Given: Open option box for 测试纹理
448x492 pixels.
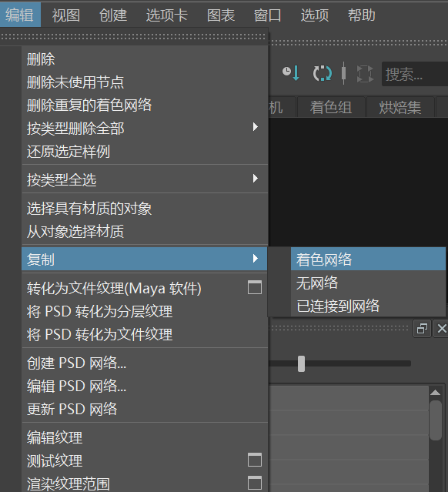Looking at the screenshot, I should click(x=255, y=460).
